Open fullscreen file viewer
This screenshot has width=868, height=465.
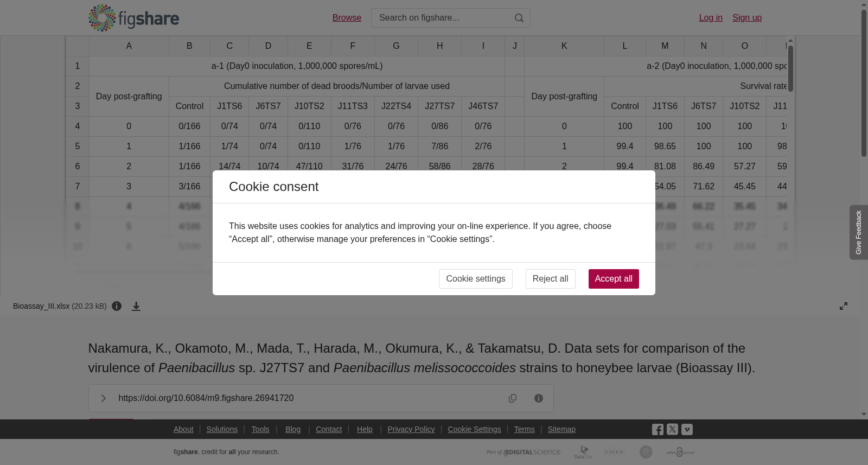(844, 306)
